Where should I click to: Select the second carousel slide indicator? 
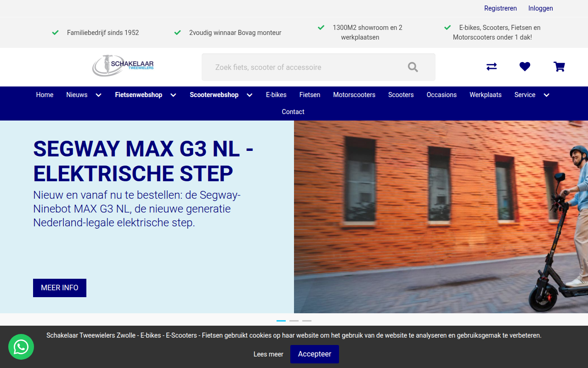(x=294, y=321)
